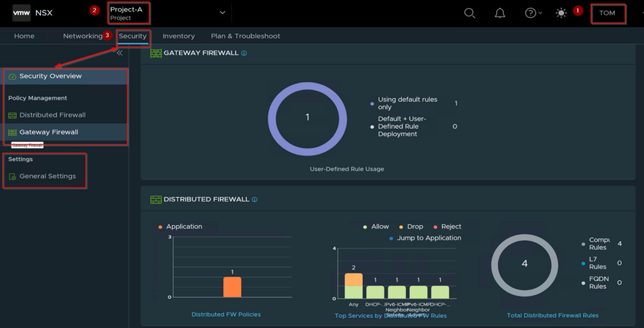Click Distributed Firewall info icon
The width and height of the screenshot is (644, 328).
pos(255,200)
